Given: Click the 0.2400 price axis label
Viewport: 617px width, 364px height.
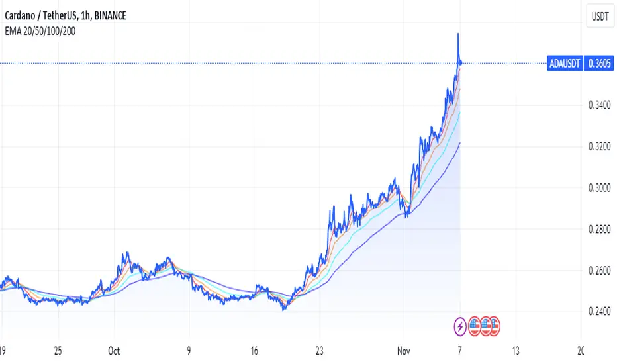Looking at the screenshot, I should (599, 312).
